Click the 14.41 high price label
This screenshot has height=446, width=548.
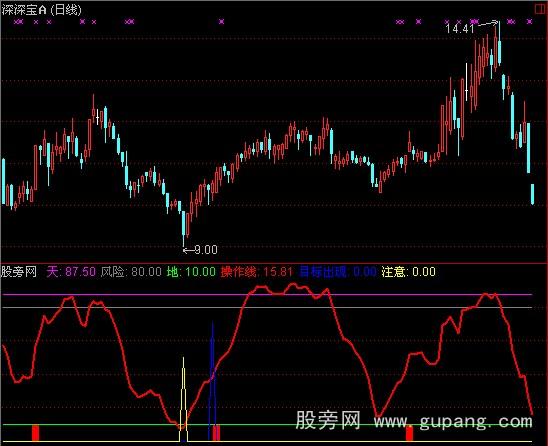pyautogui.click(x=460, y=28)
